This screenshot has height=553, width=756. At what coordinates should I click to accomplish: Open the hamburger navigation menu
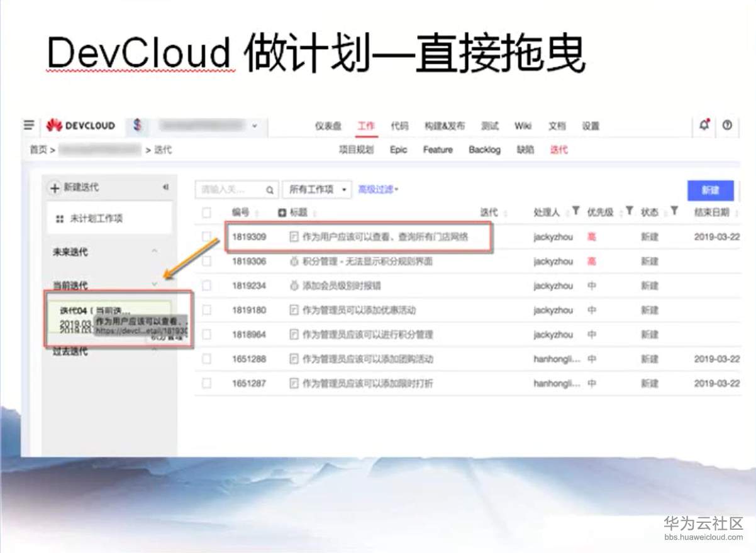(28, 125)
